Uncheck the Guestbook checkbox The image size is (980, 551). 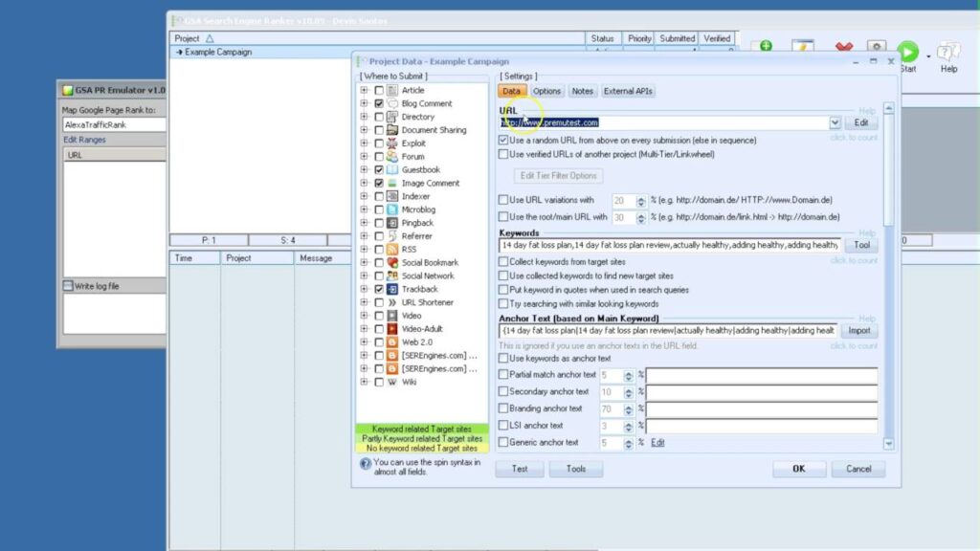(x=379, y=169)
